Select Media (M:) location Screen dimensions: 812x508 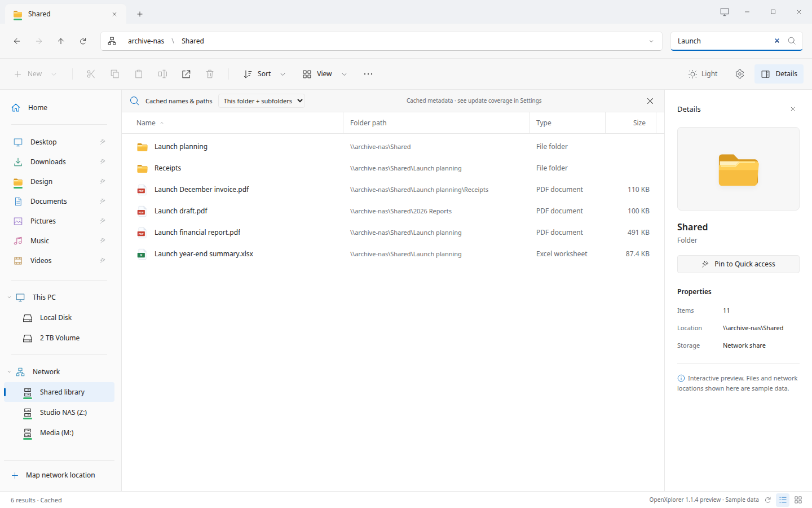click(x=59, y=433)
